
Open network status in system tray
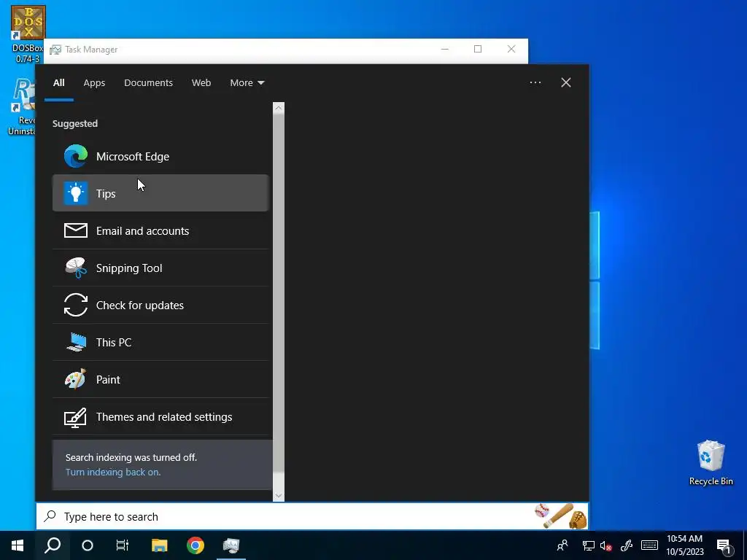589,545
